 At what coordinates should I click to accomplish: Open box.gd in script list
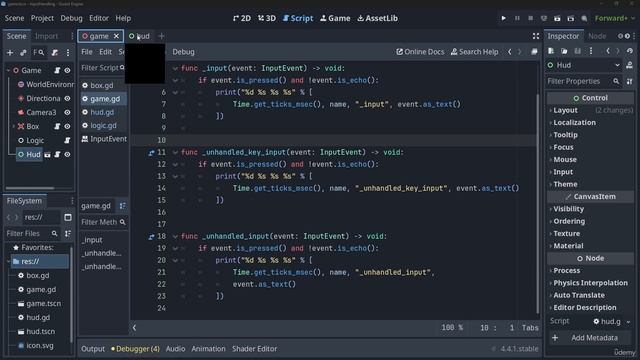(102, 85)
